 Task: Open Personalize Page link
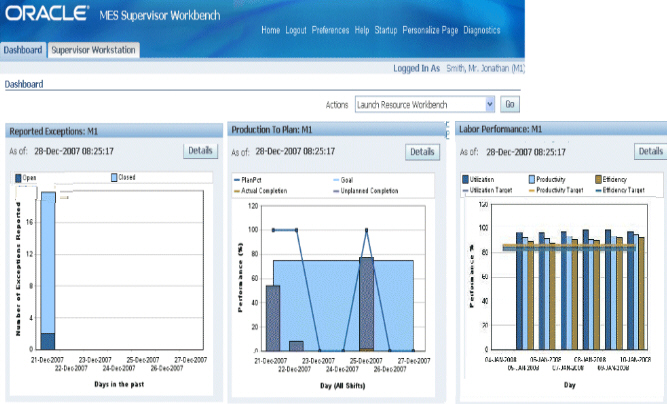tap(430, 30)
